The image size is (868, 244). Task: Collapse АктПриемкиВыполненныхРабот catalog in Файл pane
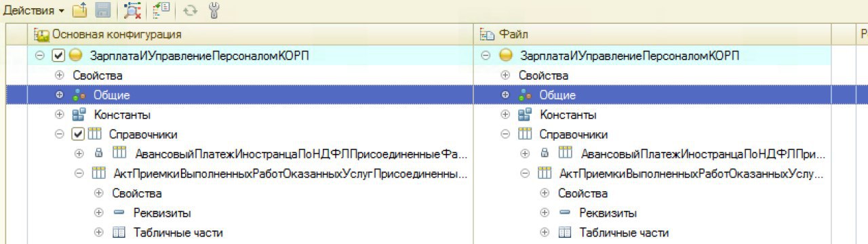(525, 174)
